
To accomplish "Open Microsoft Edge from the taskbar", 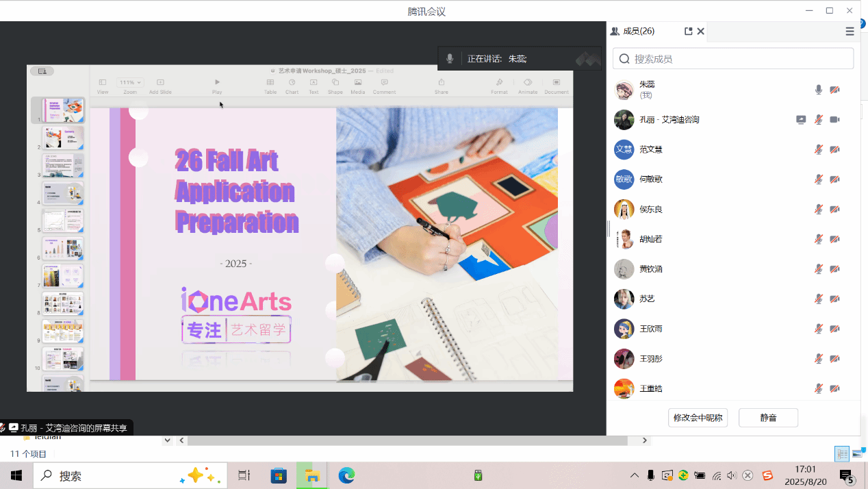I will tap(346, 475).
